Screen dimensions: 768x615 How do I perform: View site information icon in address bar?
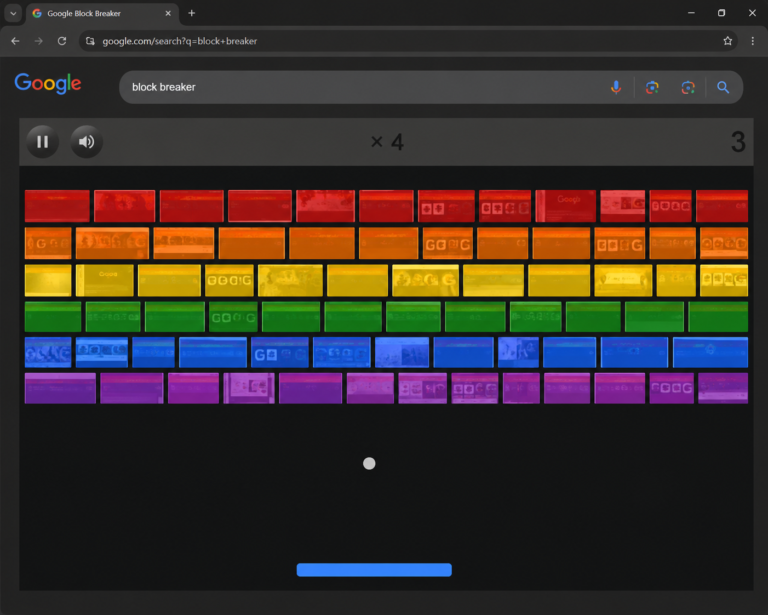pos(90,41)
